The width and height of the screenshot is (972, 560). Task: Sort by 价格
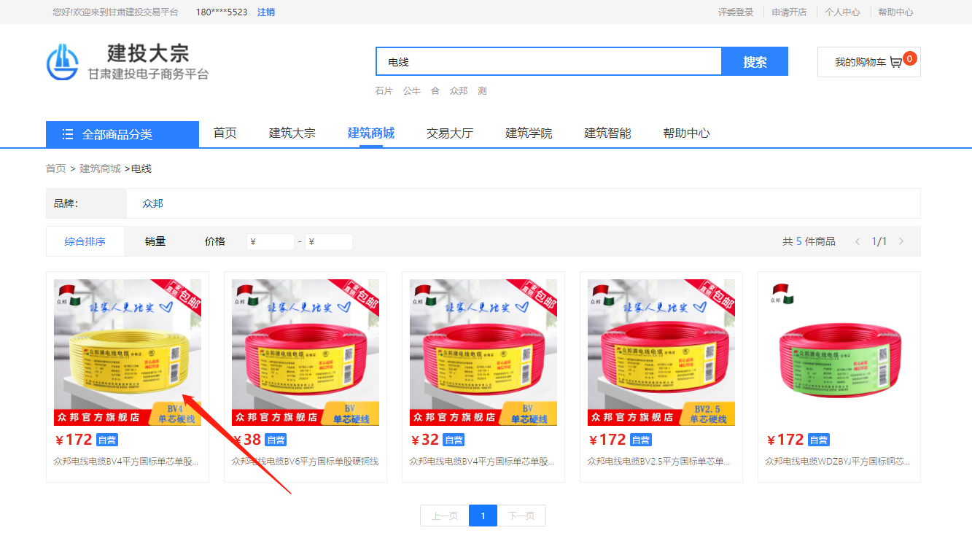pos(215,241)
